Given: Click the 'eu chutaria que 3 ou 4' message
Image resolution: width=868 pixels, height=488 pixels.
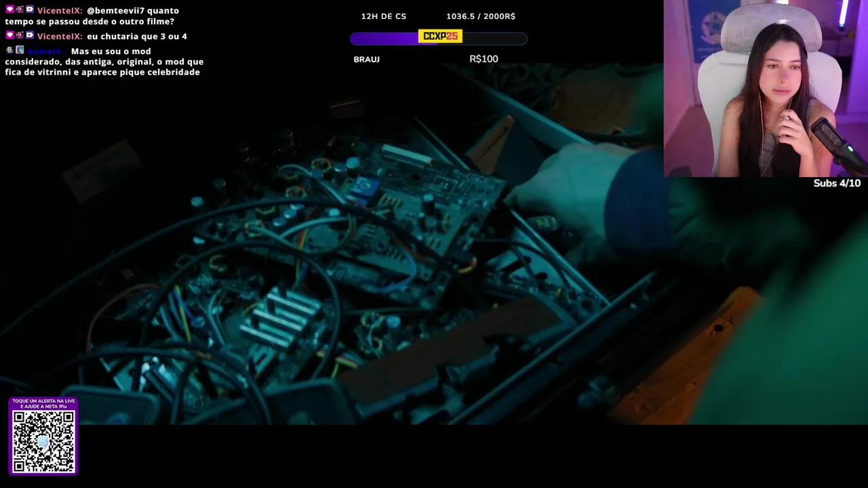Looking at the screenshot, I should (x=137, y=37).
